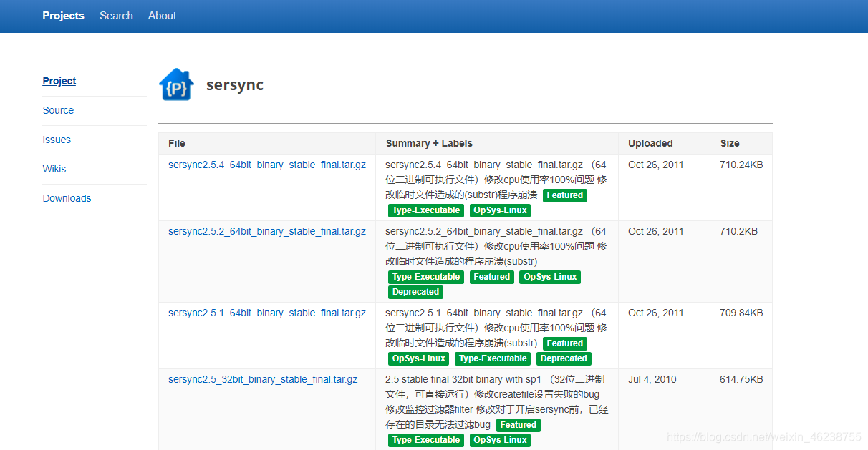Select the Project sidebar link

[59, 81]
